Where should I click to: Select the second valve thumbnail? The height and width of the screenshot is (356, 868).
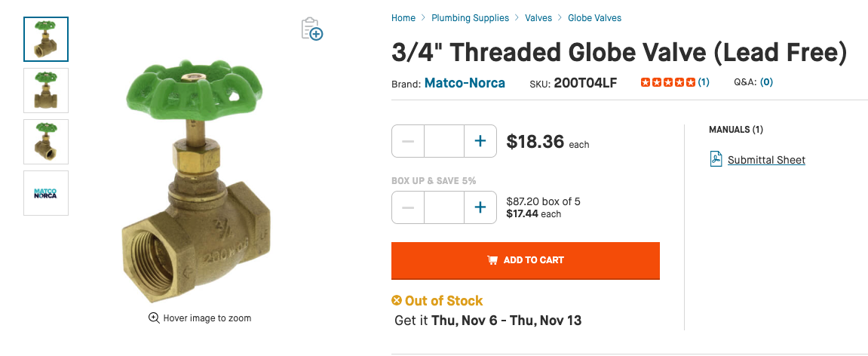tap(46, 91)
